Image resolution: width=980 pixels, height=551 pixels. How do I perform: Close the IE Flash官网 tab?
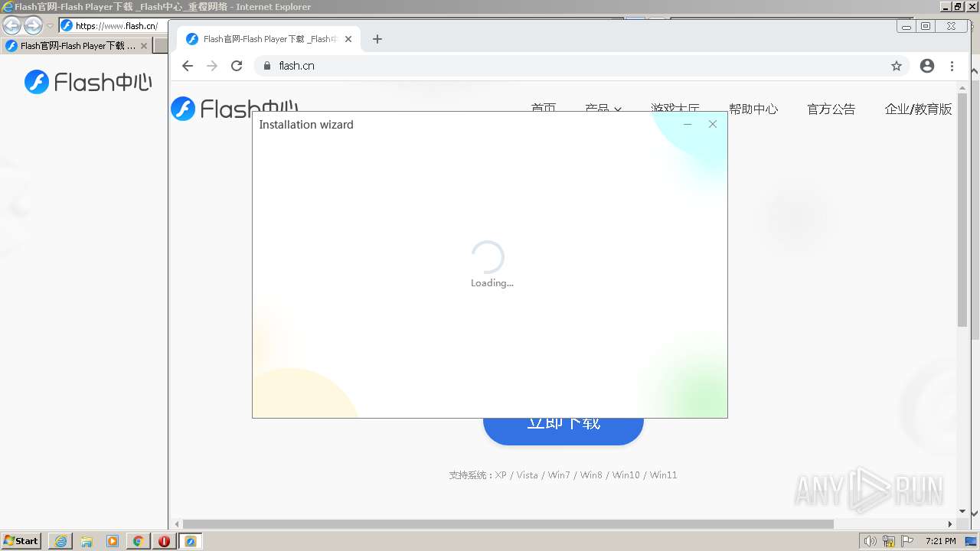(143, 46)
